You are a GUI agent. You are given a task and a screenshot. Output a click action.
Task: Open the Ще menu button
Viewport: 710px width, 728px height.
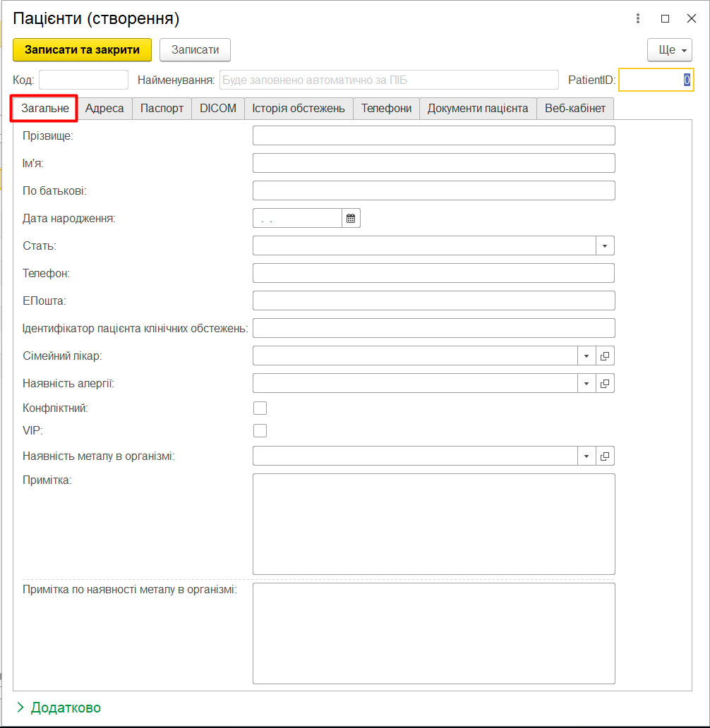[x=669, y=50]
